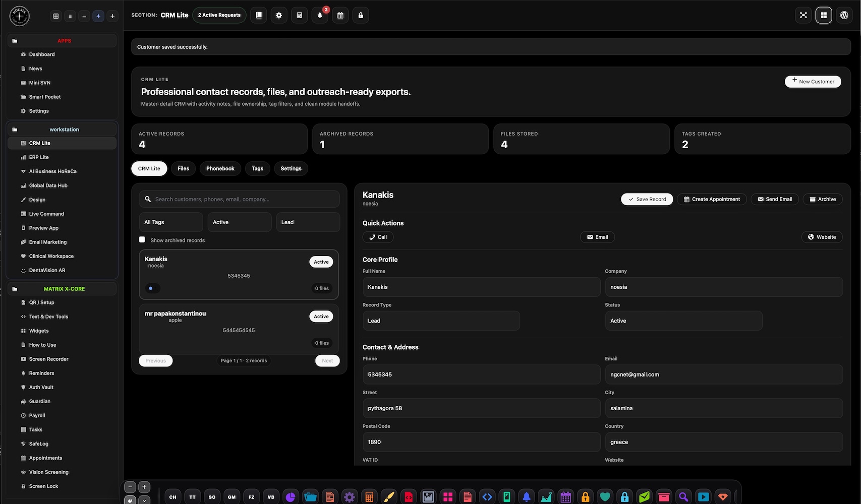This screenshot has width=861, height=504.
Task: Open the calendar icon in top toolbar
Action: [x=340, y=15]
